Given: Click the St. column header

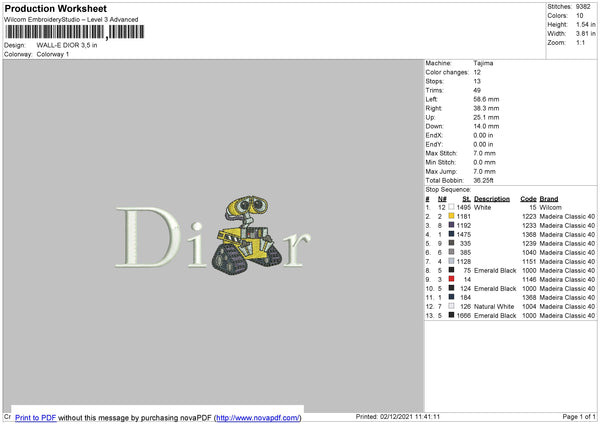Looking at the screenshot, I should tap(466, 199).
